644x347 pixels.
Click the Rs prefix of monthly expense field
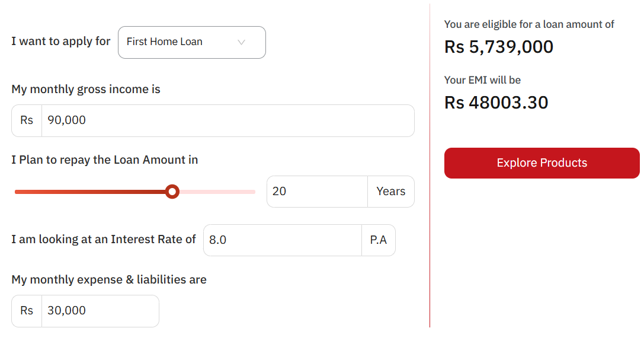click(27, 311)
